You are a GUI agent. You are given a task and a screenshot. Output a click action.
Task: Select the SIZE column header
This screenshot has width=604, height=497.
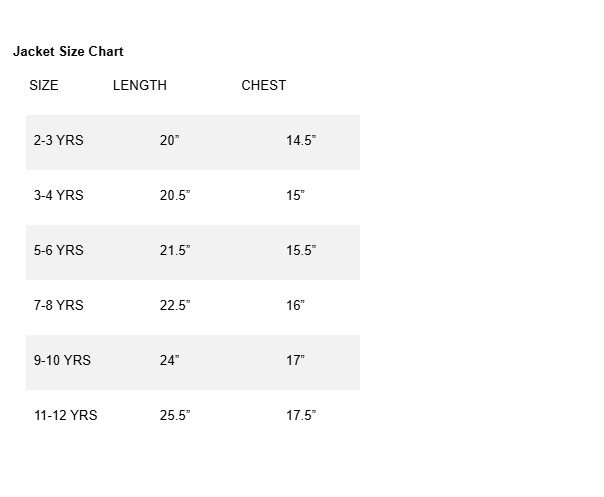44,85
